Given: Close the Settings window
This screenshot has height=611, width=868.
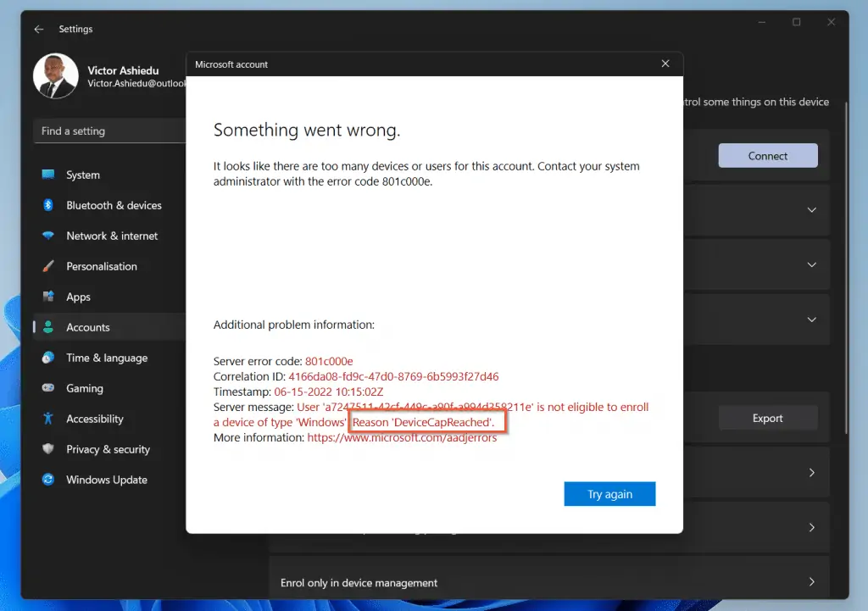Looking at the screenshot, I should [x=831, y=22].
